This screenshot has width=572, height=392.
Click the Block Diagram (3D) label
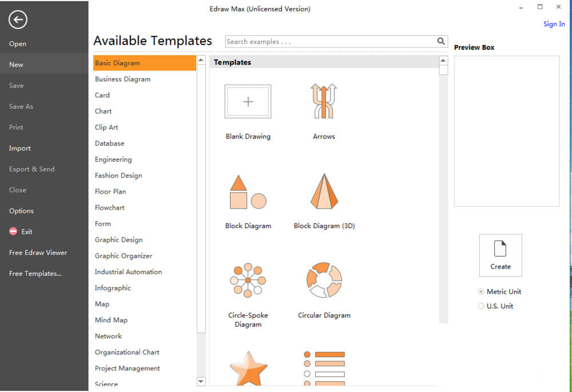pyautogui.click(x=324, y=226)
